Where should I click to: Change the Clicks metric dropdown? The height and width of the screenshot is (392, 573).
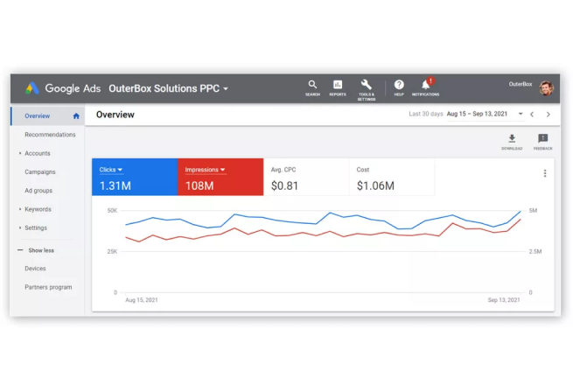coord(111,170)
